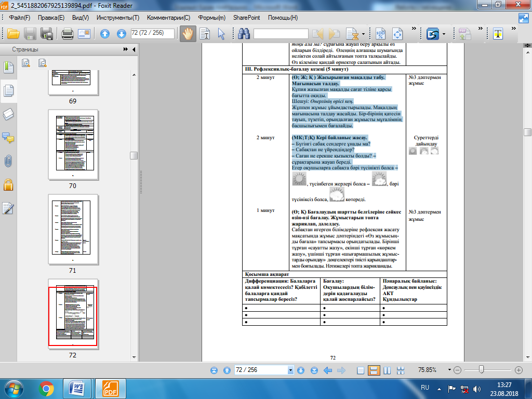
Task: Open the SharePoint menu
Action: tap(246, 18)
